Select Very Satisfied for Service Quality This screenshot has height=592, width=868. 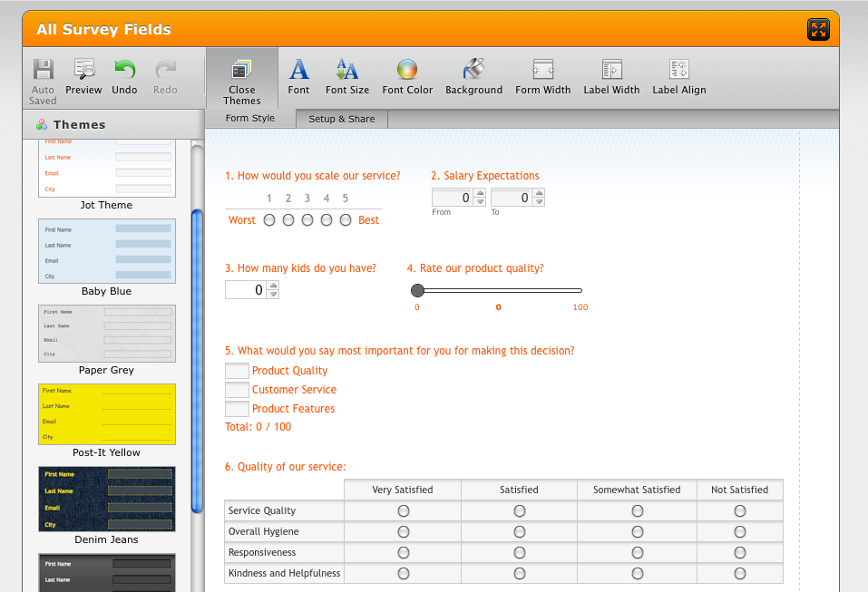pos(403,511)
